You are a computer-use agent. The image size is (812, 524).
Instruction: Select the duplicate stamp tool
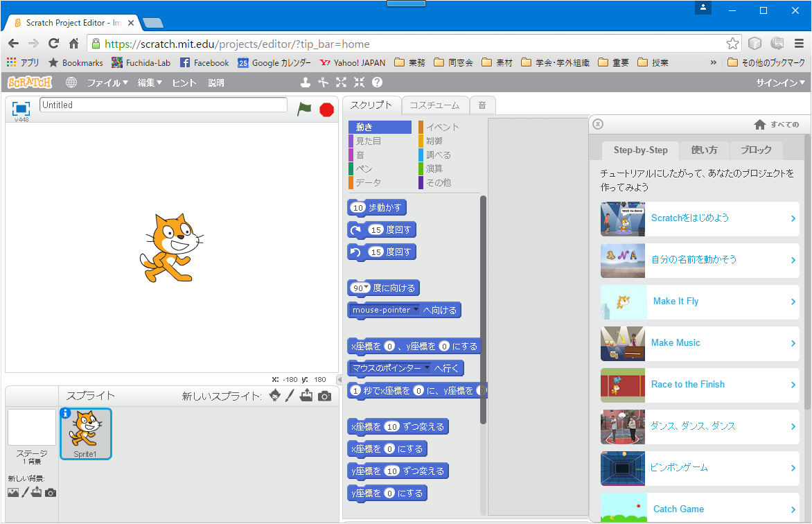306,82
